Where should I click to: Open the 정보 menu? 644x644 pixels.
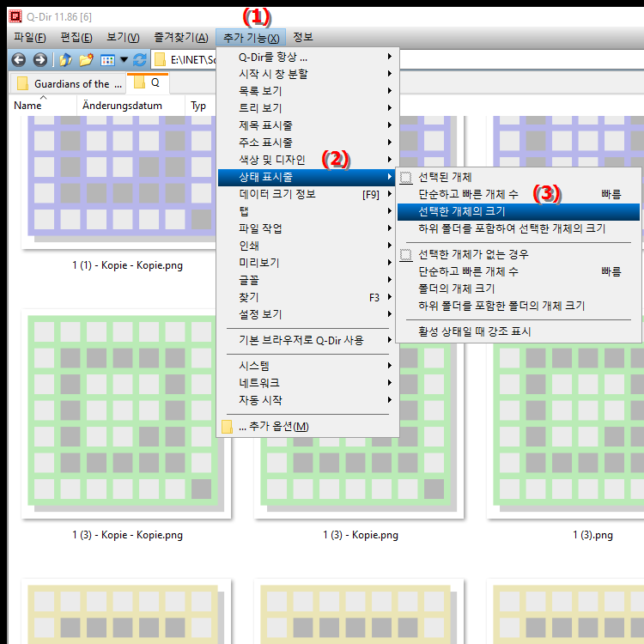[x=303, y=38]
